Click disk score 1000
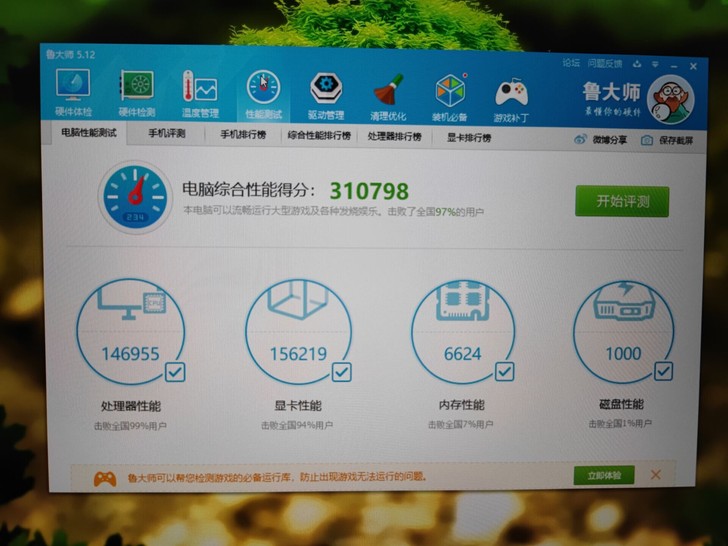The width and height of the screenshot is (728, 546). coord(624,354)
